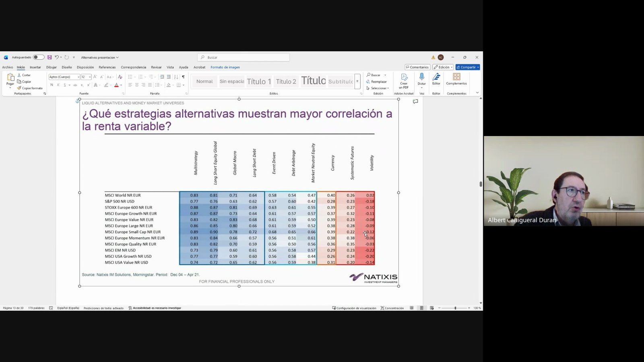Toggle underline (S) formatting

[x=64, y=85]
